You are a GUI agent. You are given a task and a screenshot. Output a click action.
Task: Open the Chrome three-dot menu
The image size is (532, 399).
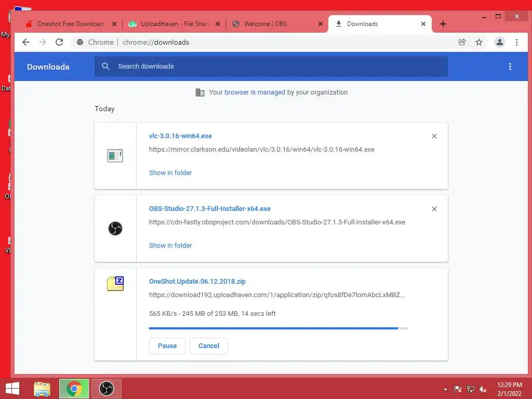(x=516, y=42)
